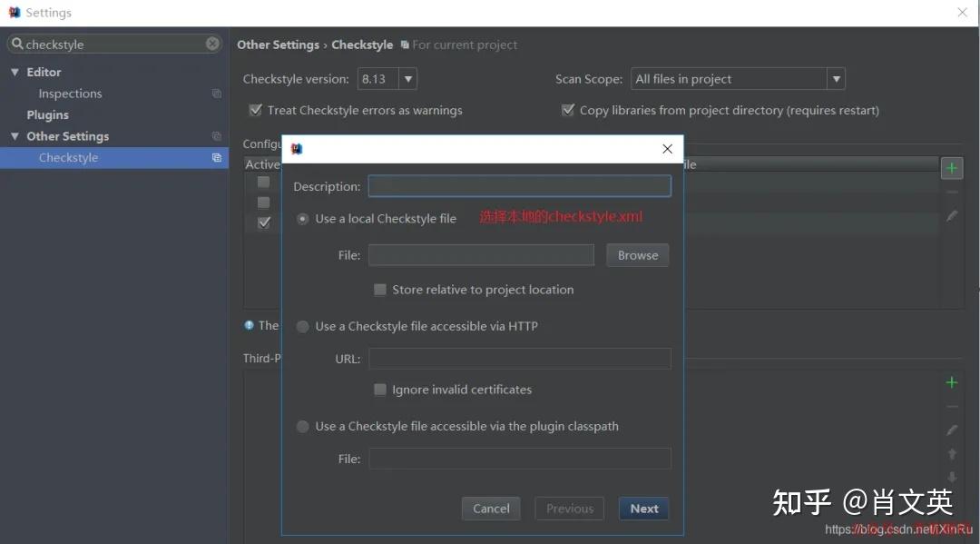Add a new configuration file with green plus
Image resolution: width=980 pixels, height=544 pixels.
[x=951, y=168]
